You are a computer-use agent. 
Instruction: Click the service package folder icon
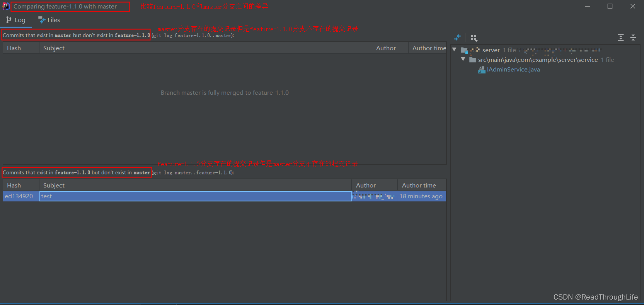pos(472,60)
